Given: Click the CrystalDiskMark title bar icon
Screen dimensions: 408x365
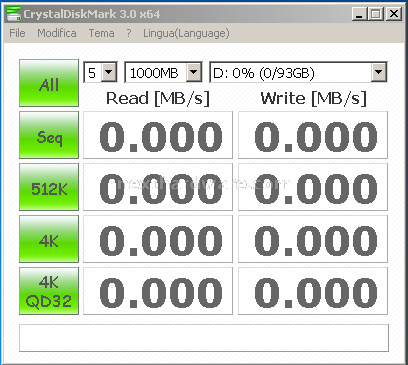Looking at the screenshot, I should tap(14, 13).
